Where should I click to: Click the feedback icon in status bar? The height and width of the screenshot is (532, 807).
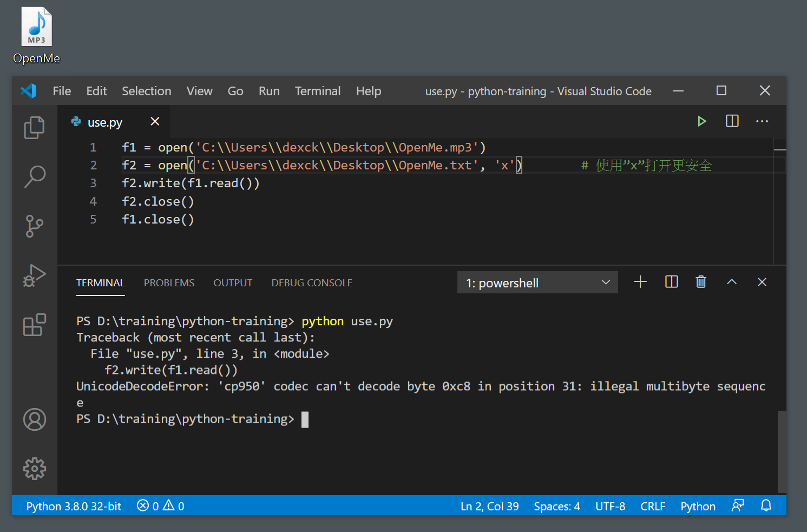[x=738, y=505]
